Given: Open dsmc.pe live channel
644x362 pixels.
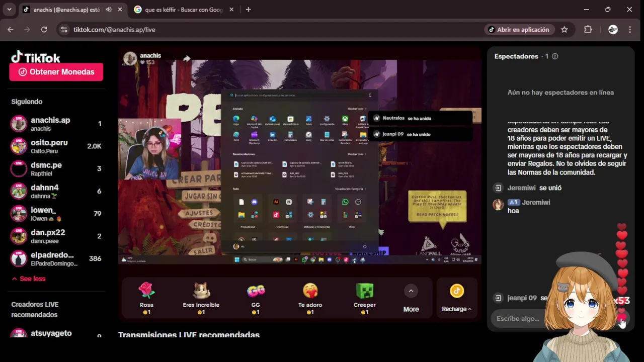Looking at the screenshot, I should [56, 168].
